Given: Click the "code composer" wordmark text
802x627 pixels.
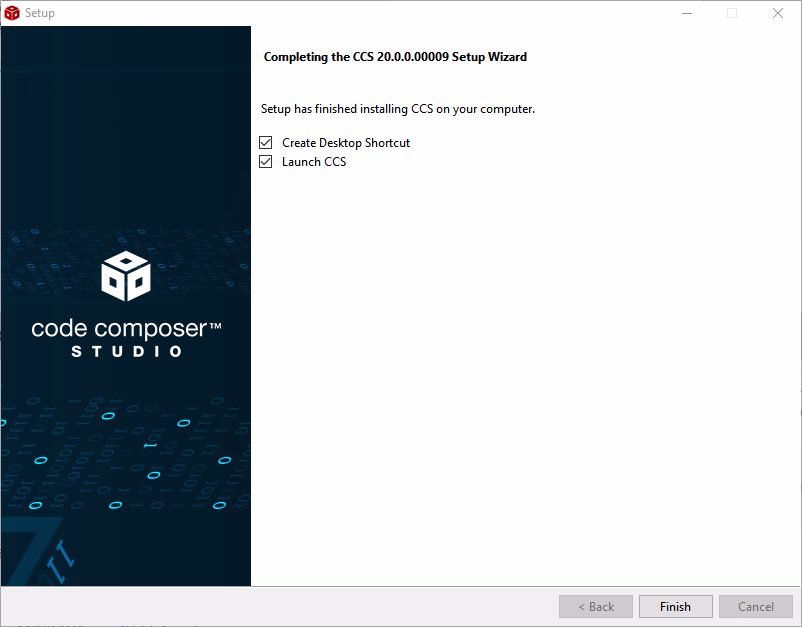Looking at the screenshot, I should pos(115,329).
